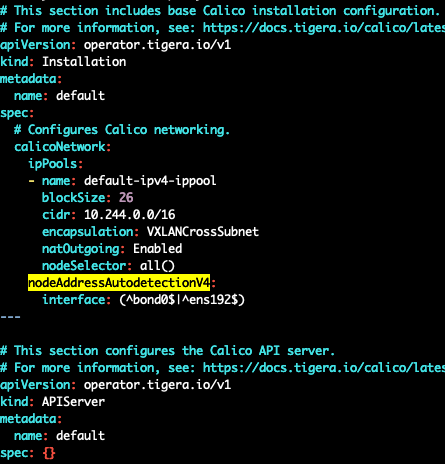Click the interface regex value

pos(182,300)
